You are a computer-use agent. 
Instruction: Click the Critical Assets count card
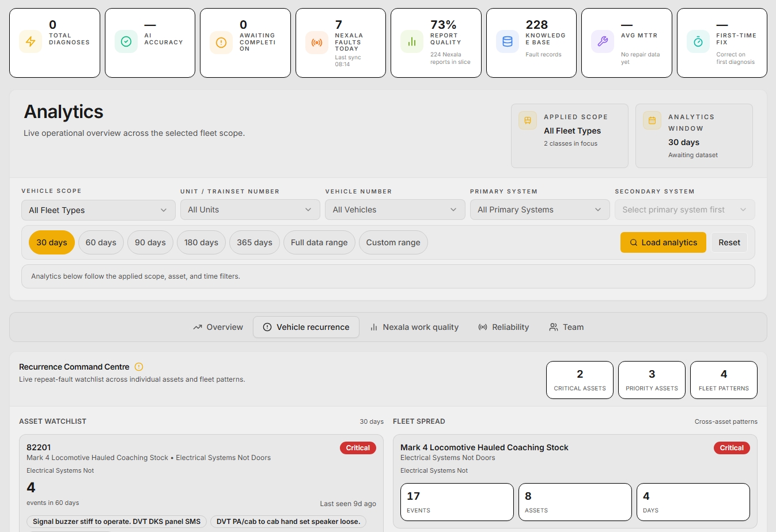(580, 380)
